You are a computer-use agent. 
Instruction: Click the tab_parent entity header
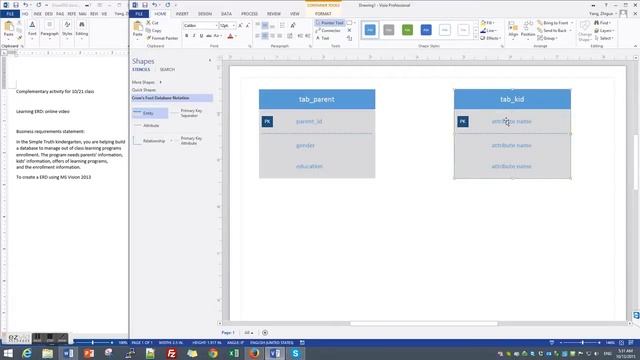tap(317, 99)
